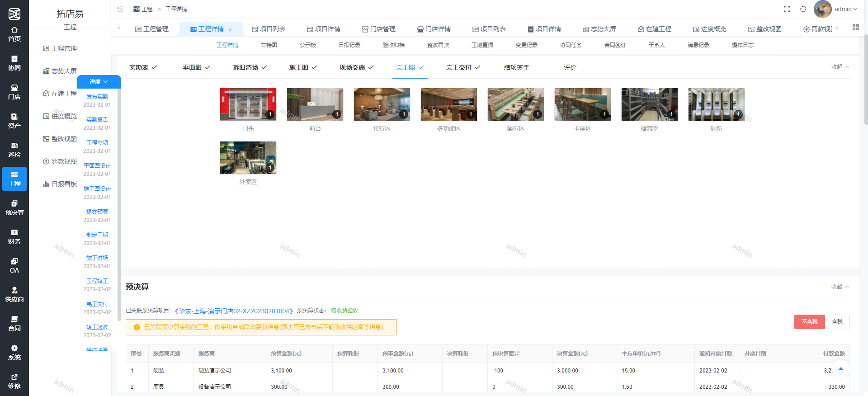Open the 供应商 supplier module icon
Viewport: 868px width, 396px height.
pos(14,294)
